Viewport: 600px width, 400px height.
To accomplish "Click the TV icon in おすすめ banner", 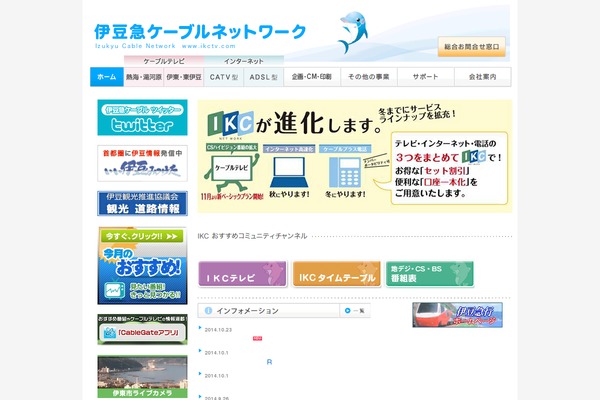I will 114,291.
